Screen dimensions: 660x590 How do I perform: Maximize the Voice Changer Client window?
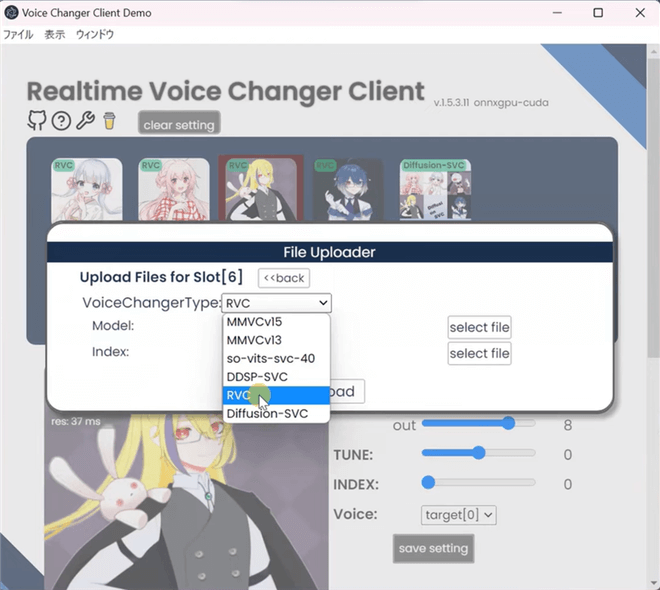point(598,13)
